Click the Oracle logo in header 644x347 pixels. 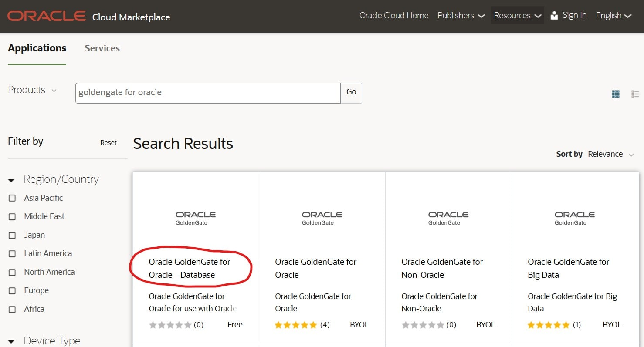pyautogui.click(x=47, y=16)
